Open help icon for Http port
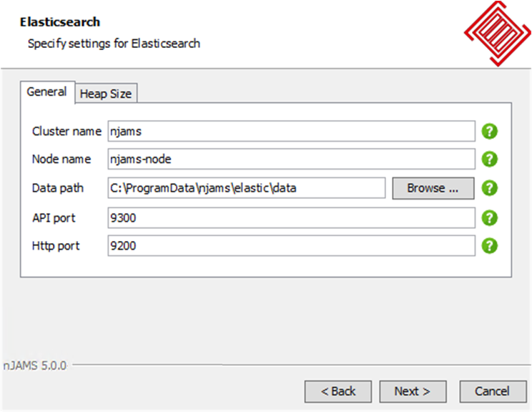Image resolution: width=532 pixels, height=412 pixels. click(489, 246)
